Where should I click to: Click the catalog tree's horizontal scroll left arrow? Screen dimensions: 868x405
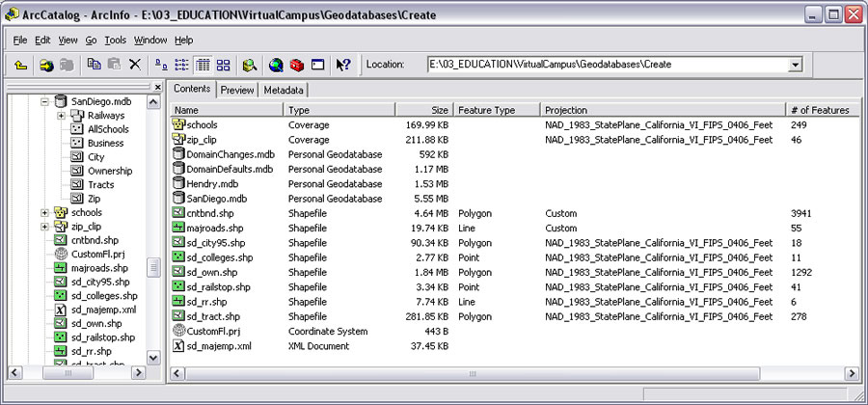coord(14,373)
